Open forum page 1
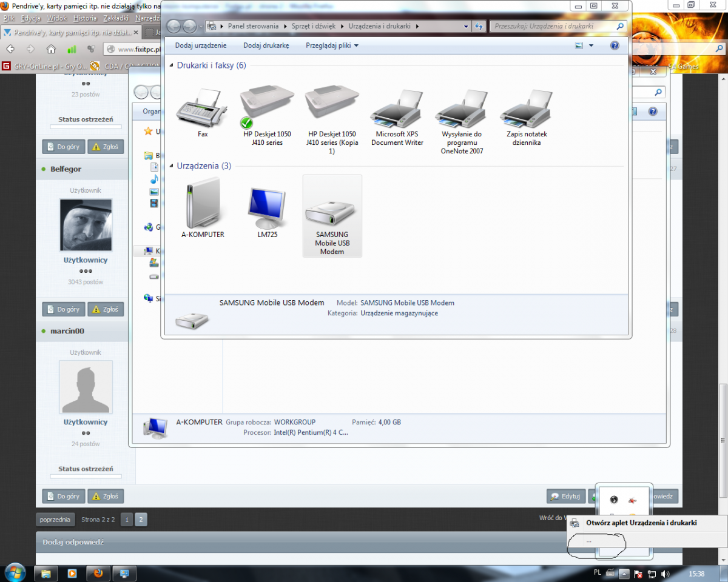The width and height of the screenshot is (728, 582). (126, 520)
